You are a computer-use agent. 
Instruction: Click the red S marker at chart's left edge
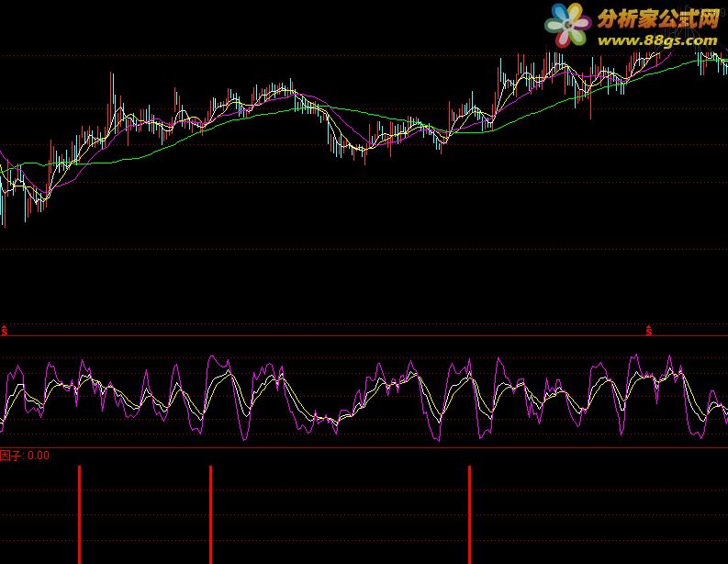point(5,331)
